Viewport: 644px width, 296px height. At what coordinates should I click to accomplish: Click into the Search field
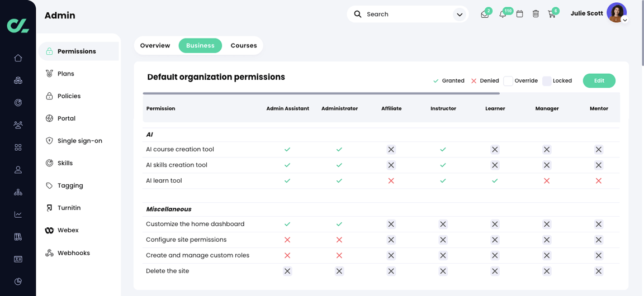pyautogui.click(x=408, y=15)
